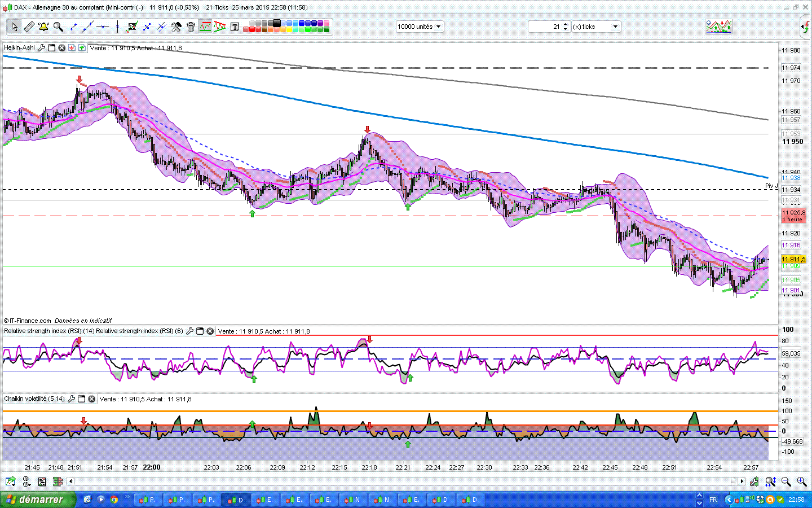
Task: Toggle the red triangle pattern tool
Action: pyautogui.click(x=220, y=27)
